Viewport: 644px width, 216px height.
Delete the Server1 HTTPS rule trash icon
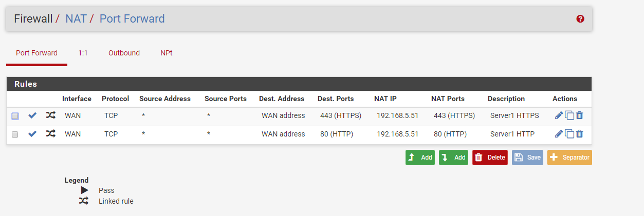coord(579,115)
